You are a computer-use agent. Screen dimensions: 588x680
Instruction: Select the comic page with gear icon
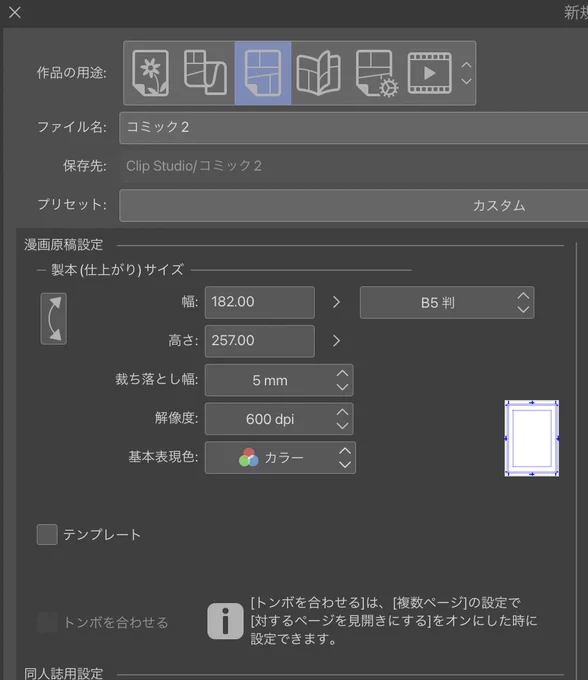(376, 73)
